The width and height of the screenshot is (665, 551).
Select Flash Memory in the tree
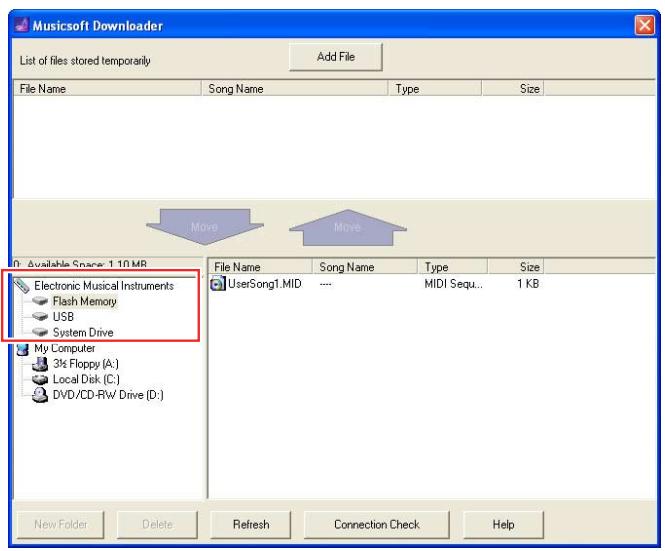[84, 302]
